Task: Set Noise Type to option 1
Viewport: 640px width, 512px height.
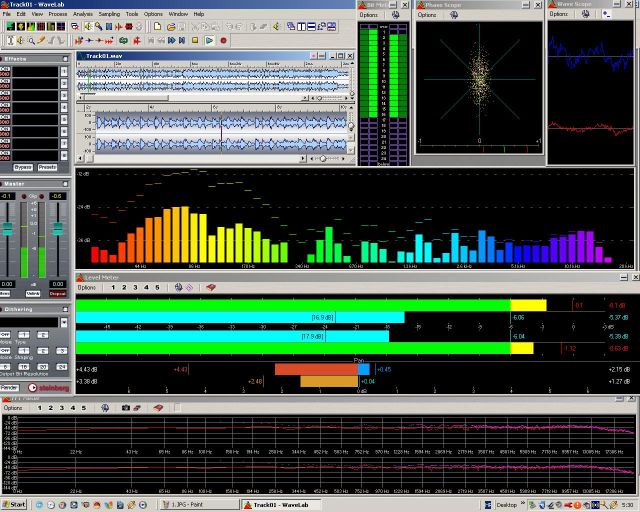Action: (x=24, y=335)
